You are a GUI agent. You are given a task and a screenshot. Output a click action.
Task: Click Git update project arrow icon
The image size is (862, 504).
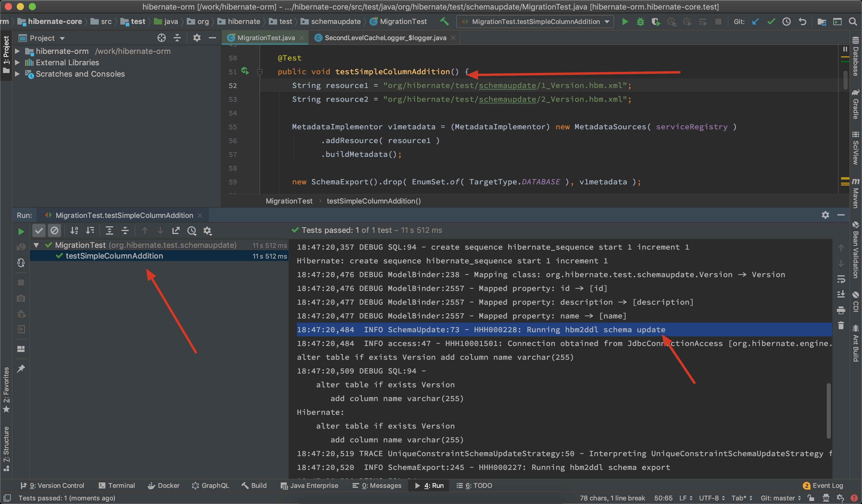click(x=755, y=22)
